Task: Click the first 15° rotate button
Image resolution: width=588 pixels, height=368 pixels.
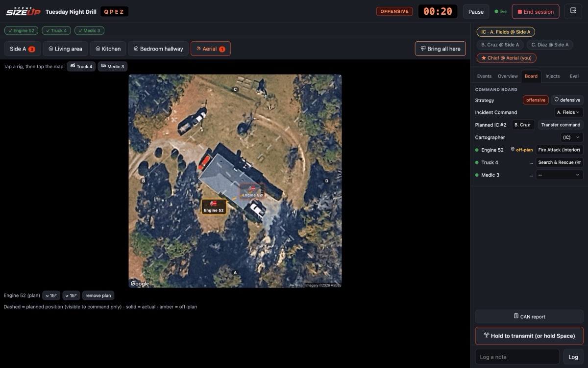Action: [51, 295]
